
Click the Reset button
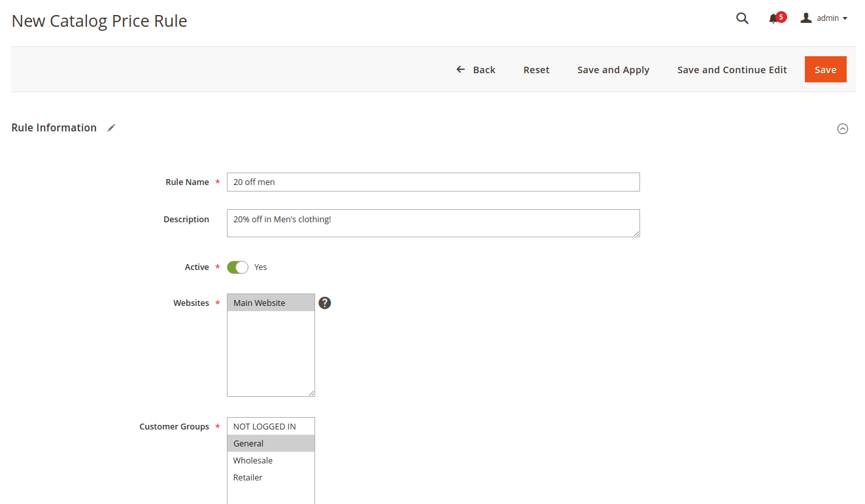coord(536,69)
